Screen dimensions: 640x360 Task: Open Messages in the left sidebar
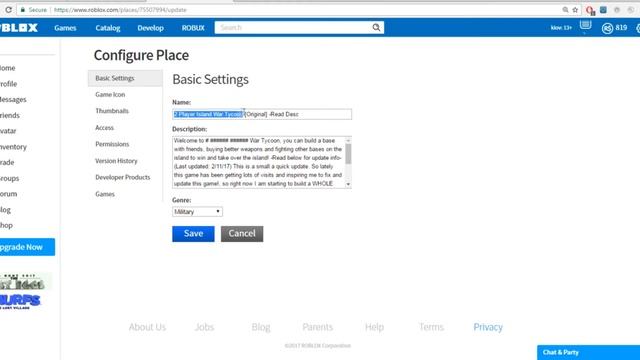[x=13, y=100]
